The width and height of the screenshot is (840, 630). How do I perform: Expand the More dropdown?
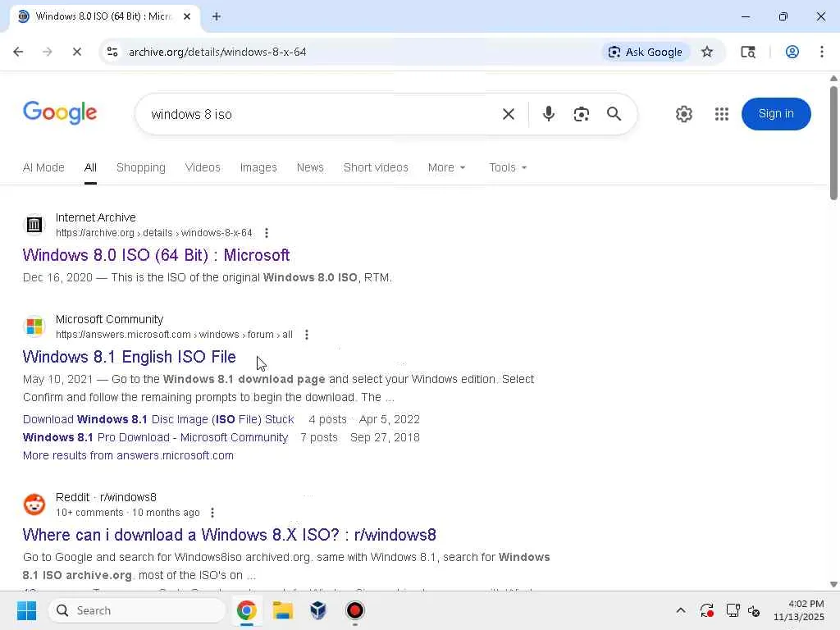click(x=447, y=167)
